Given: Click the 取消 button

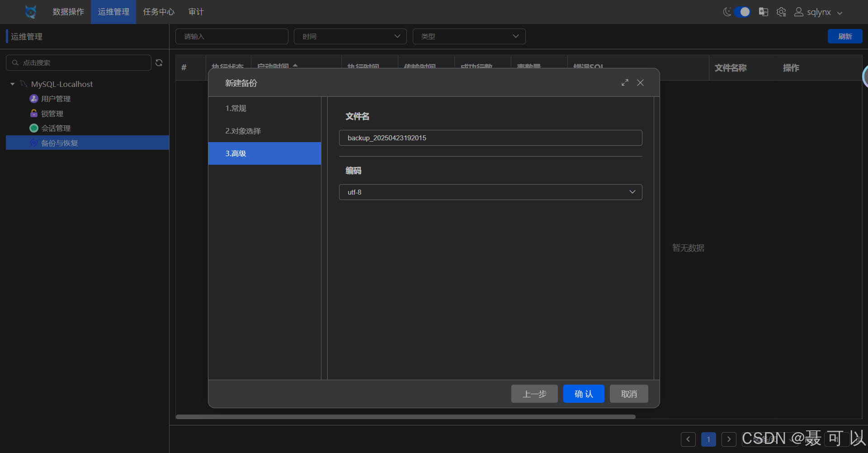Looking at the screenshot, I should click(x=629, y=394).
